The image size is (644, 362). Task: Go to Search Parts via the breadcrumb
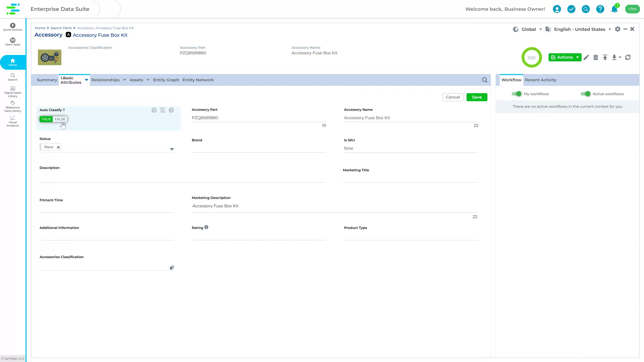(61, 28)
